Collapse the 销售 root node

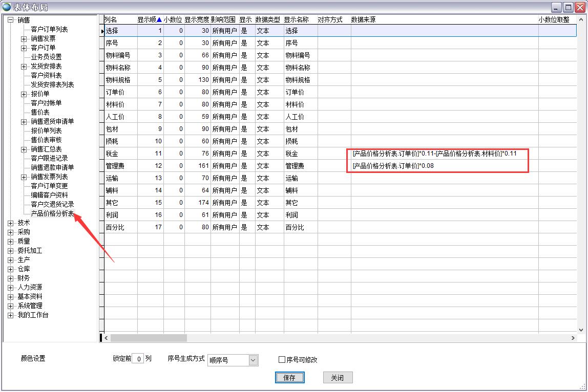11,20
